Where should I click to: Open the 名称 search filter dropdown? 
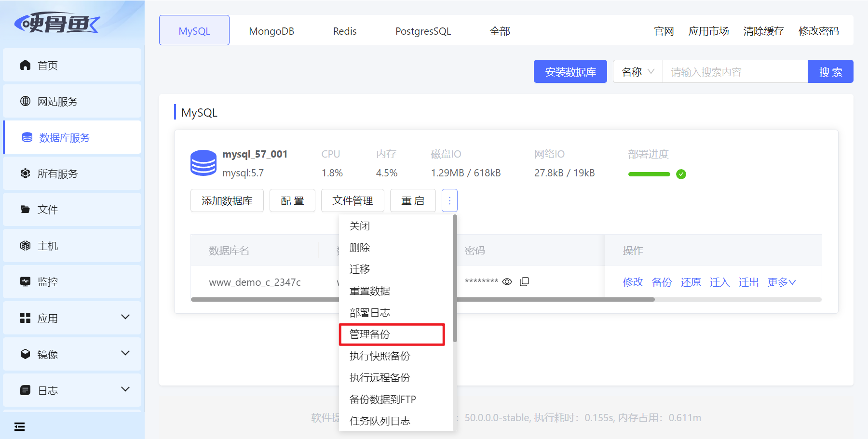pyautogui.click(x=638, y=71)
